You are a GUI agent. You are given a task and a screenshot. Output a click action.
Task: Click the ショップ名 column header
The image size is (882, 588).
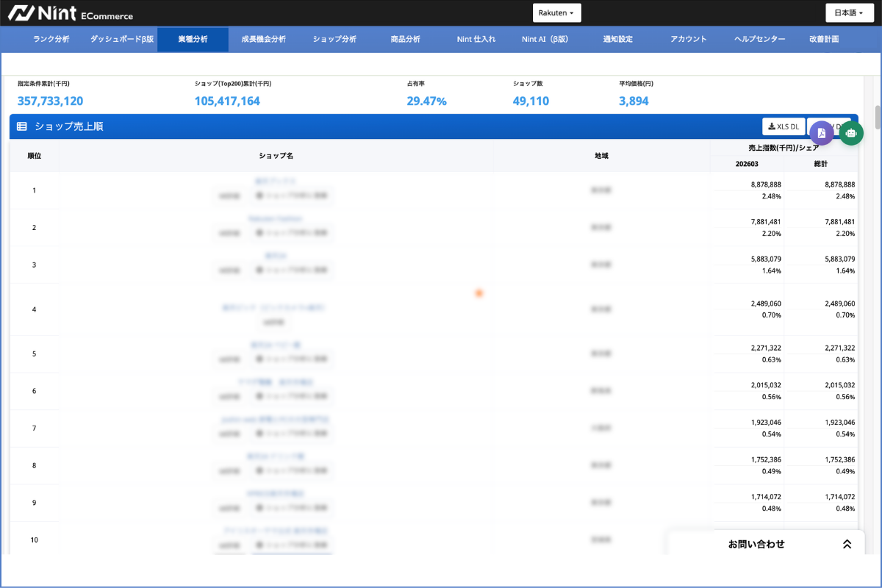click(x=276, y=156)
